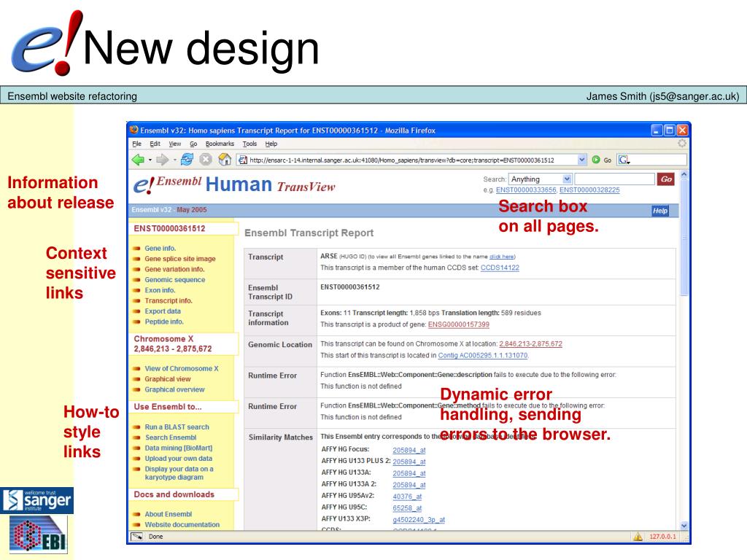
Task: Open Data mining [BioMart] link
Action: (x=179, y=448)
